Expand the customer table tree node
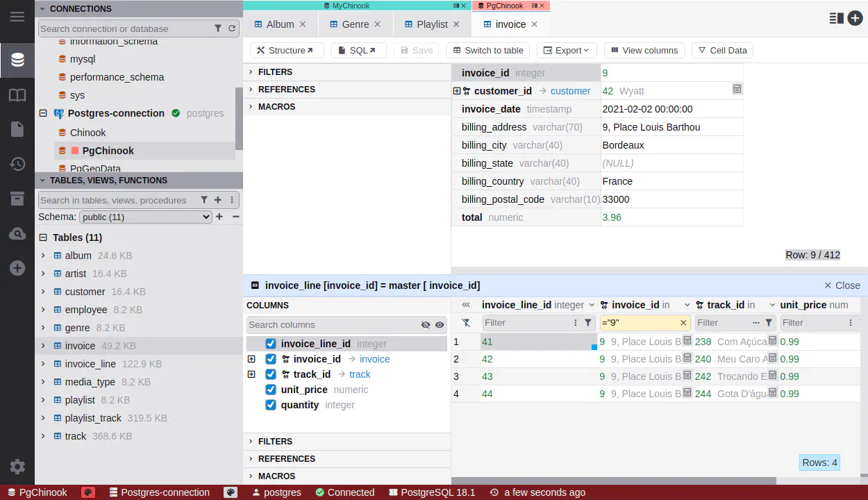This screenshot has width=868, height=500. point(43,292)
